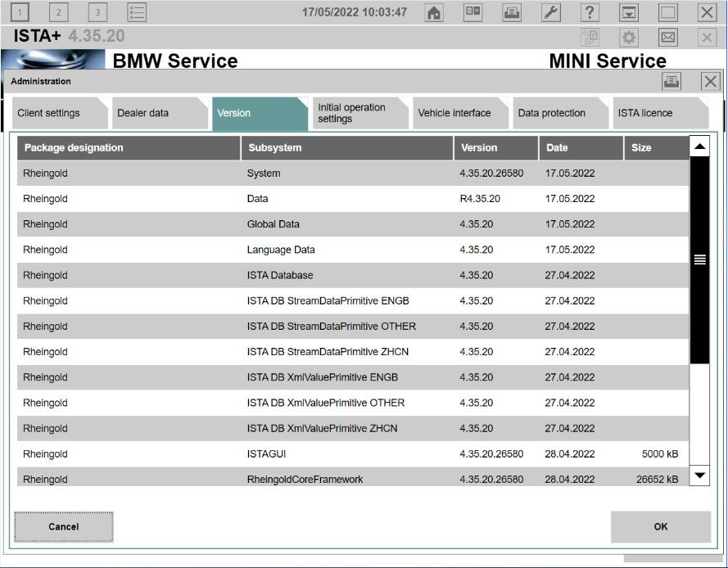Close the Administration dialog with X
The image size is (728, 568).
click(x=710, y=82)
